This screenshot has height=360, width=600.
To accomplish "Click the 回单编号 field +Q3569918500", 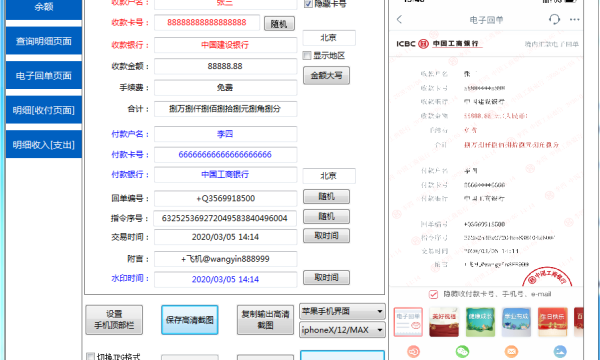I will 225,198.
